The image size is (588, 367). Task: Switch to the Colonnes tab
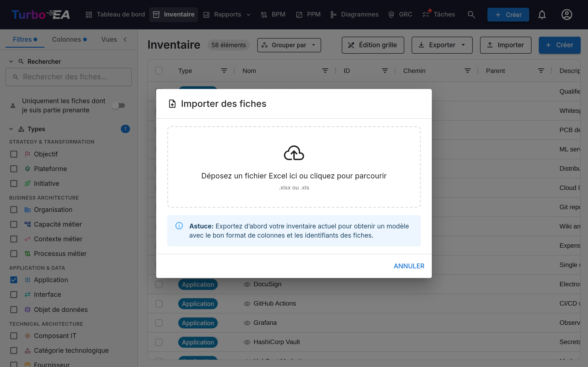[69, 39]
